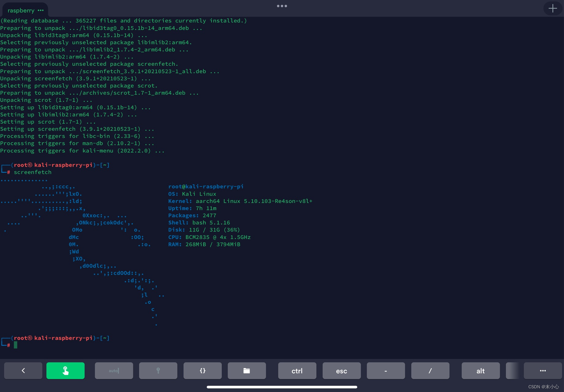Toggle the ctrl modifier key
Viewport: 564px width, 392px height.
pos(297,371)
